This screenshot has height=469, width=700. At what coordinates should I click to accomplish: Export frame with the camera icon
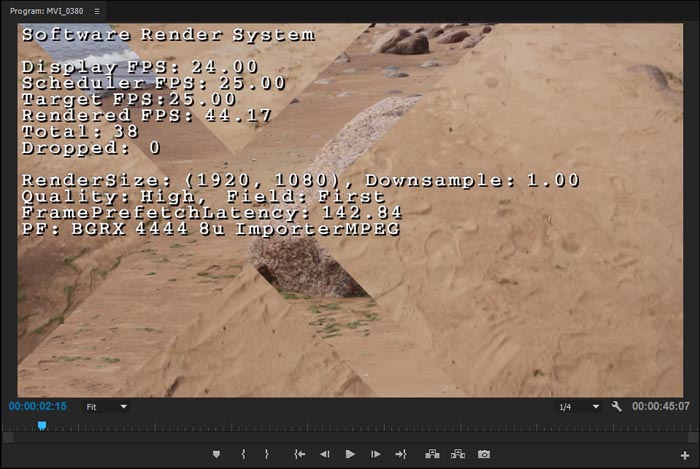coord(484,454)
